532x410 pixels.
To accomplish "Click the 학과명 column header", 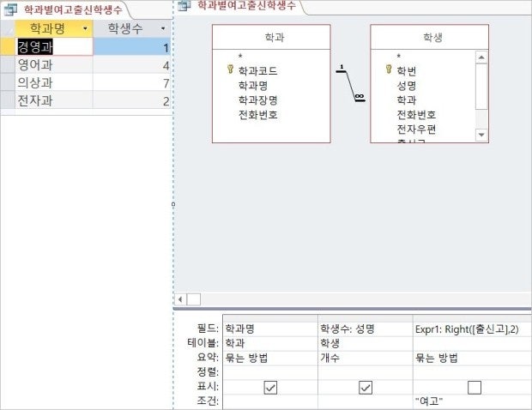I will coord(54,28).
